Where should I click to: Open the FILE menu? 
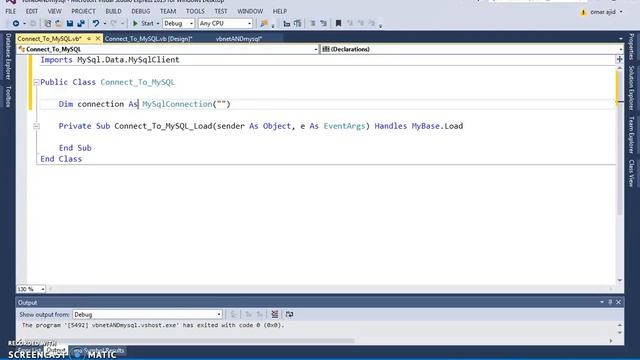pos(11,11)
